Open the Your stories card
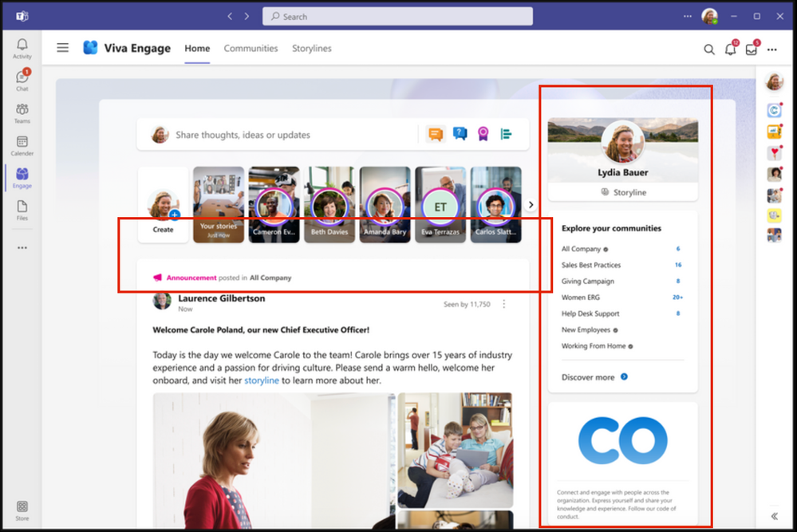Viewport: 797px width, 532px height. [219, 205]
